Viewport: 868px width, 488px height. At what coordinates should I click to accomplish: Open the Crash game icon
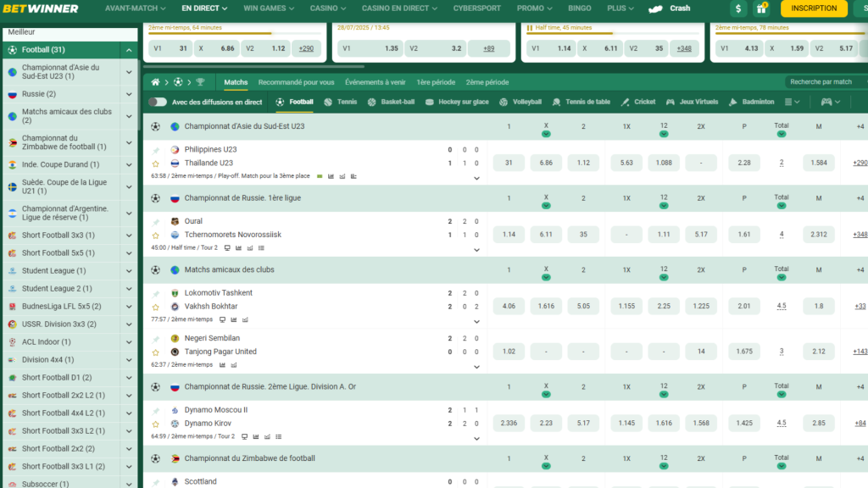click(655, 8)
